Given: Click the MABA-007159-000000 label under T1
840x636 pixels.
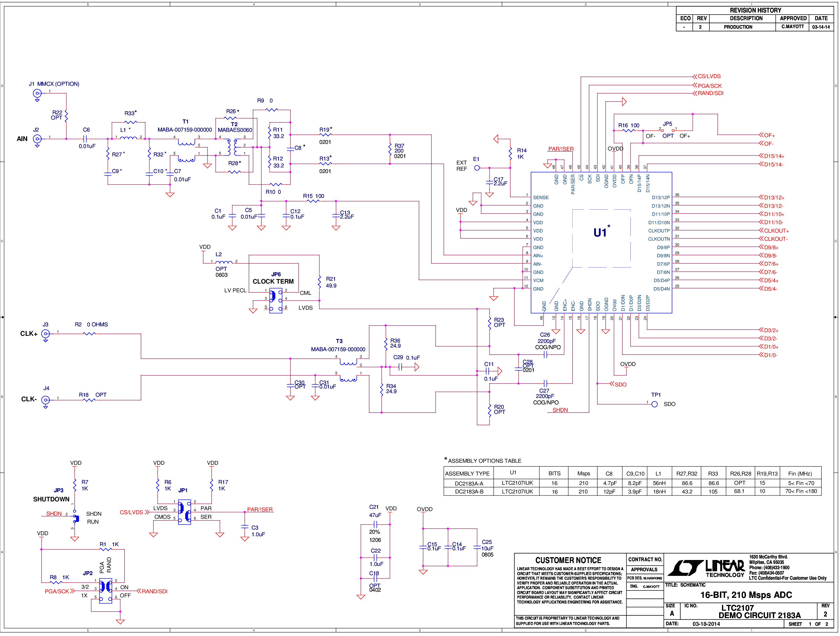Looking at the screenshot, I should 185,130.
